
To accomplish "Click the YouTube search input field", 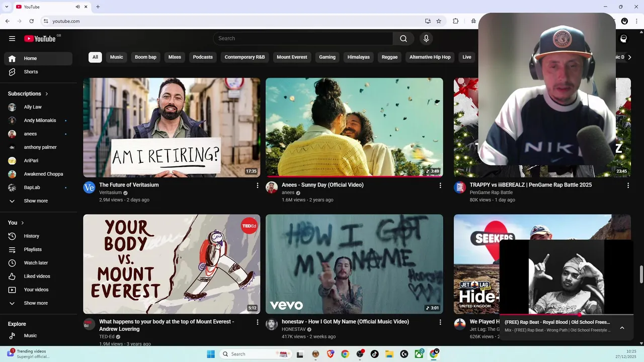I will point(303,39).
